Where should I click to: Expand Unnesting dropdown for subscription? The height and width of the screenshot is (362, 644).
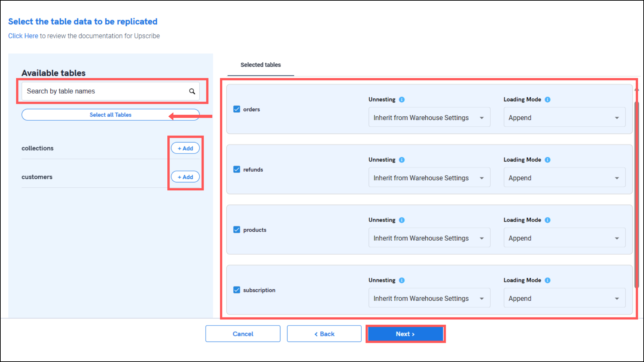coord(429,298)
